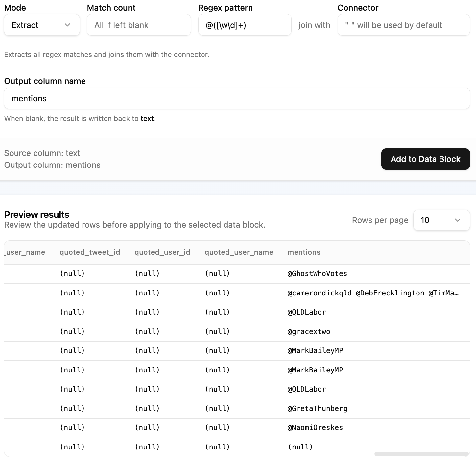This screenshot has height=460, width=476.
Task: Click the Connector input field
Action: click(404, 25)
